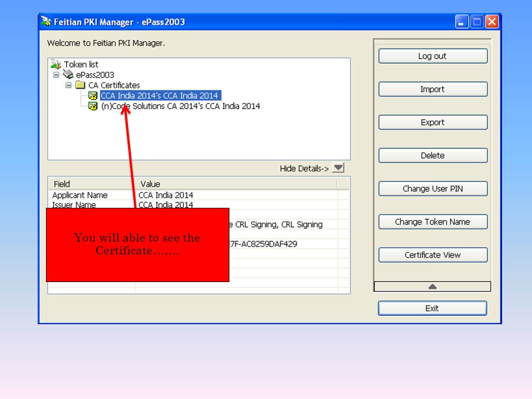Close the Feitian PKI Manager window

coord(492,22)
